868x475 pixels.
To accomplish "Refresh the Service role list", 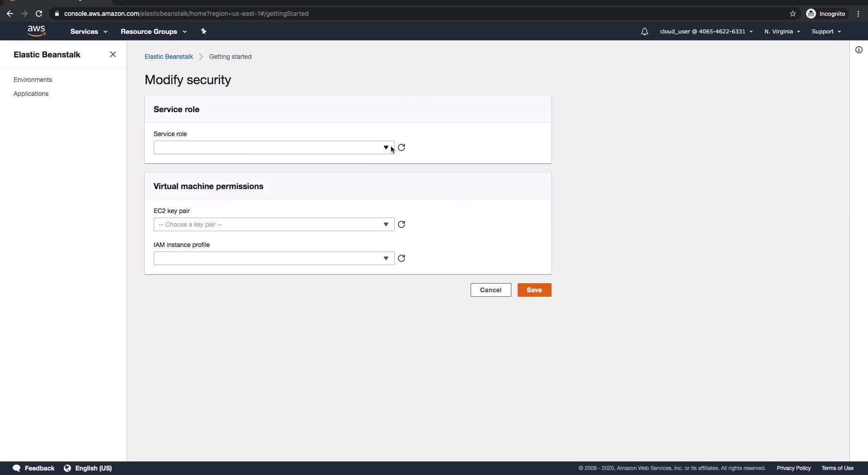I will [401, 147].
